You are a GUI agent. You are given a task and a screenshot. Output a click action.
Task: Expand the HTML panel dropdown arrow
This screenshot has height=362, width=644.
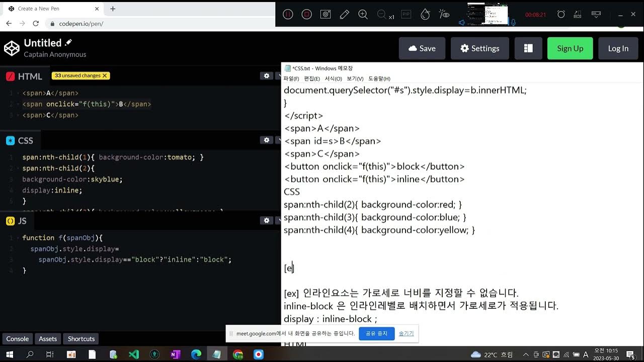(x=279, y=75)
